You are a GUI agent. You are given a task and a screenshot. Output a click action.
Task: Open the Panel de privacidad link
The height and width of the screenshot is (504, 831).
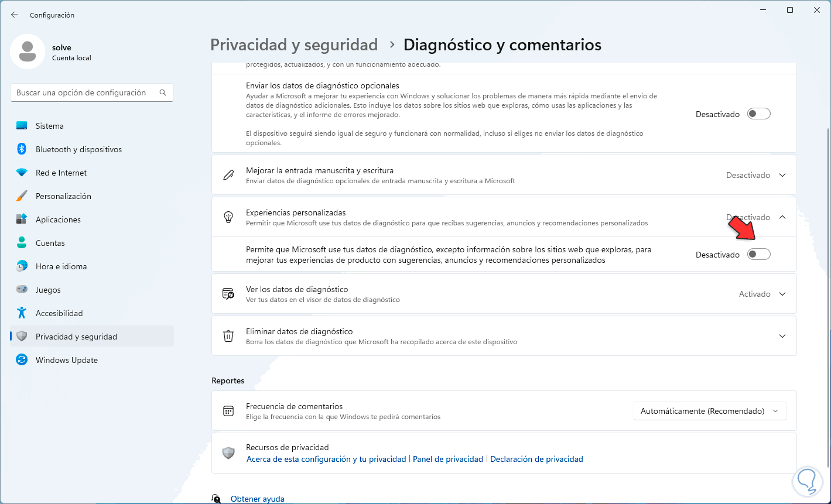pyautogui.click(x=448, y=460)
